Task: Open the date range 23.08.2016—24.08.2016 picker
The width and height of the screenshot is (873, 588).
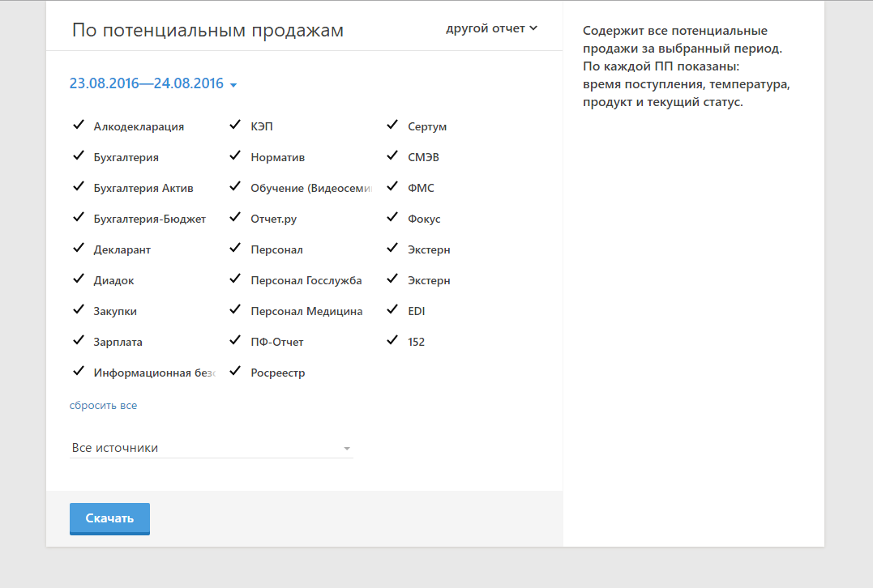Action: pos(153,83)
